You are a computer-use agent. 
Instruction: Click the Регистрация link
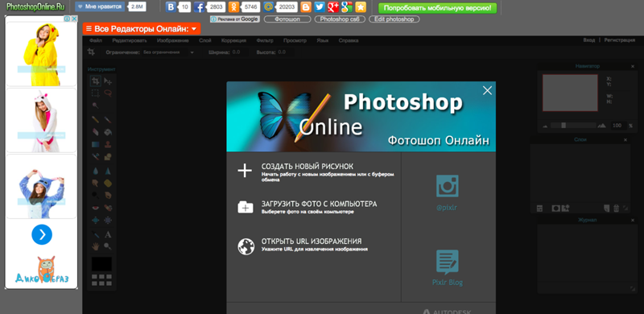pos(619,40)
